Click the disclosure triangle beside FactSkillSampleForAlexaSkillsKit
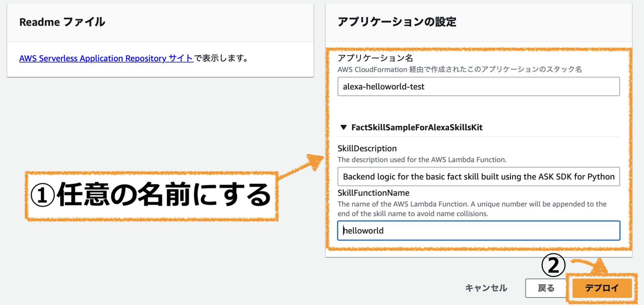This screenshot has height=305, width=644. pos(342,127)
